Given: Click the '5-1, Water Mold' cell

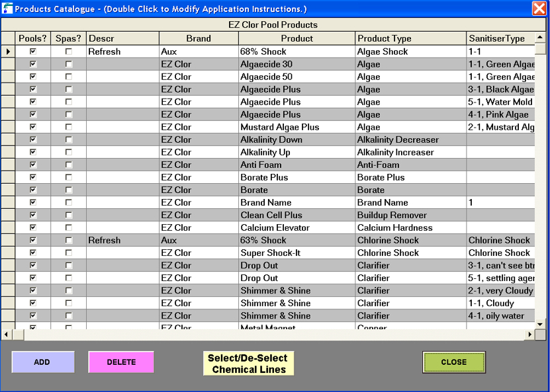Looking at the screenshot, I should [x=500, y=102].
